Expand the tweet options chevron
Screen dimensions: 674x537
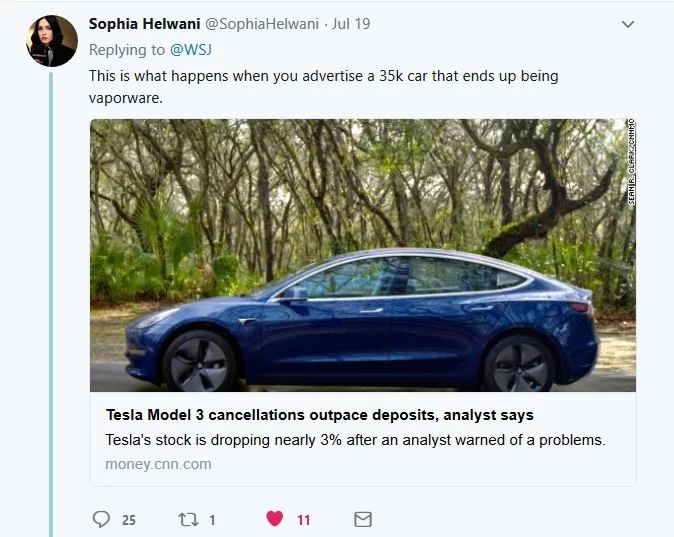[628, 24]
